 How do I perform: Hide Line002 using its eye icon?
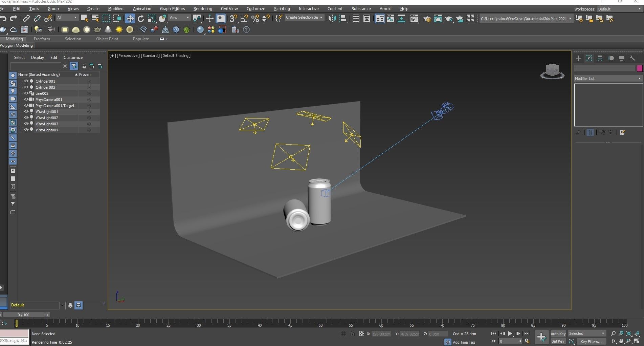click(26, 93)
